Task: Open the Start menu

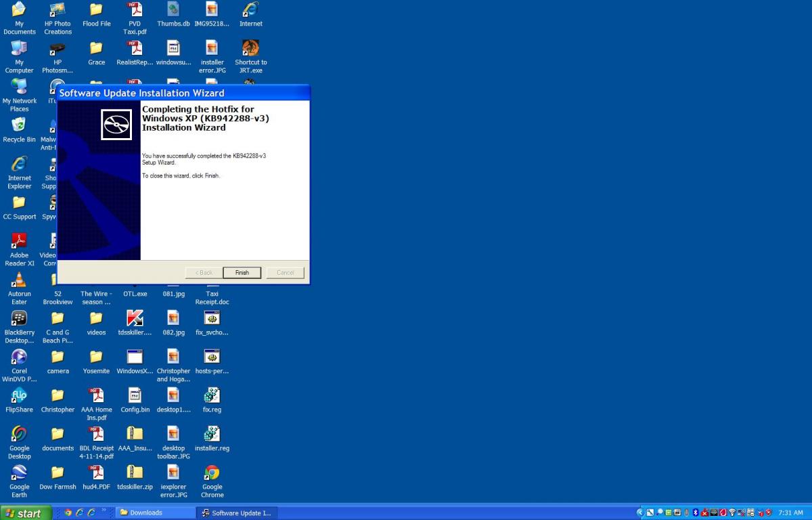Action: (x=24, y=513)
